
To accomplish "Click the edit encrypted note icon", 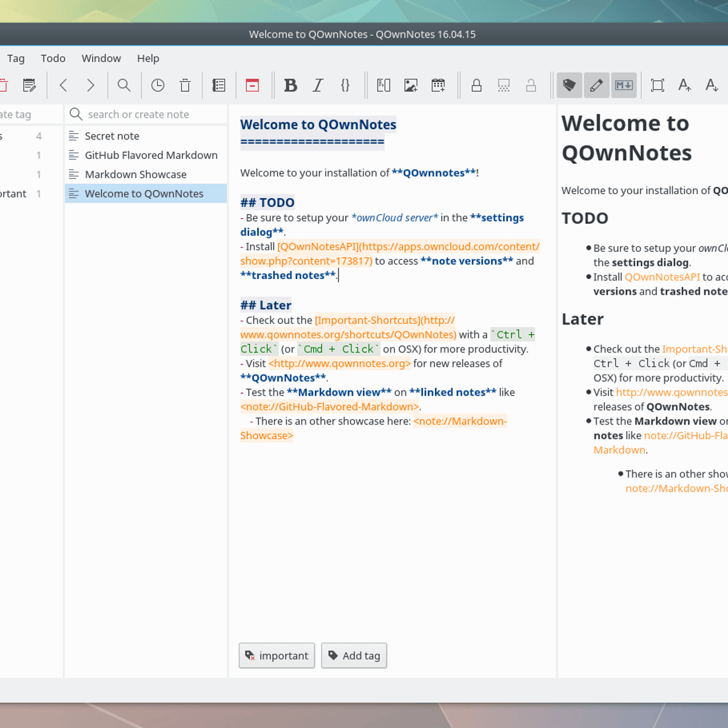I will pos(504,86).
